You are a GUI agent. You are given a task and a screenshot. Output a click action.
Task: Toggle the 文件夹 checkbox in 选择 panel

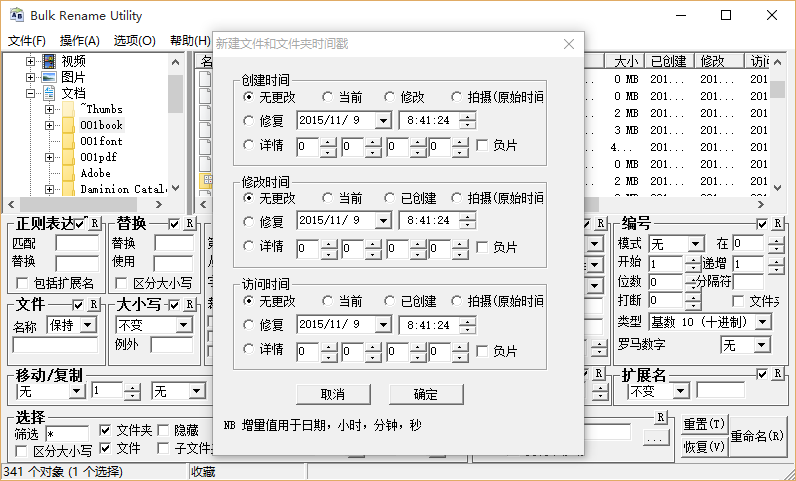(x=105, y=430)
